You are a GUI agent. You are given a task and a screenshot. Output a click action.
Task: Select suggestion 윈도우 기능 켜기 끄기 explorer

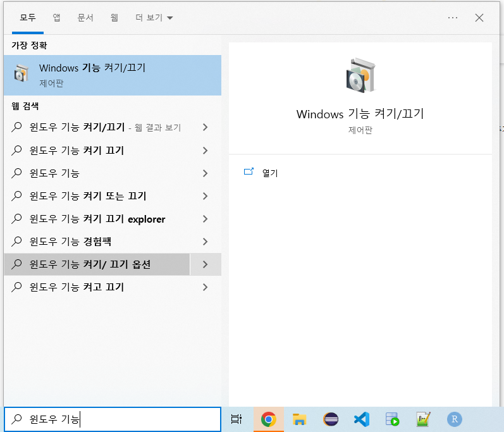point(97,219)
